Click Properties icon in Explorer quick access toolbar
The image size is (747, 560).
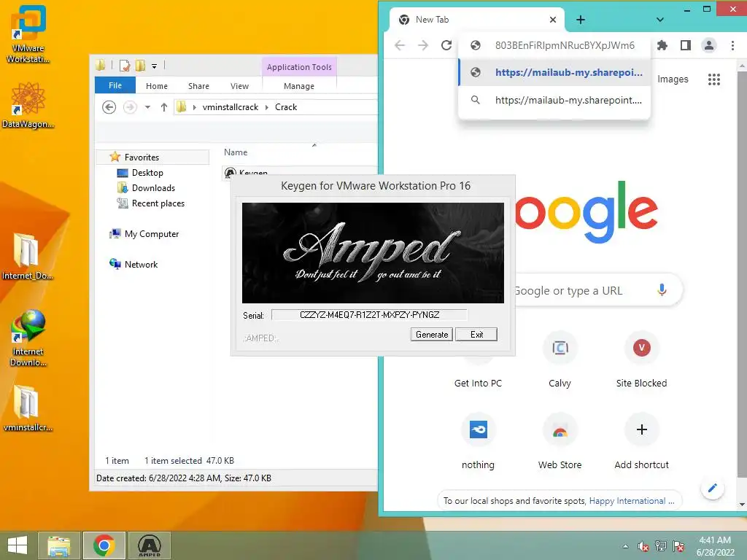click(x=124, y=66)
